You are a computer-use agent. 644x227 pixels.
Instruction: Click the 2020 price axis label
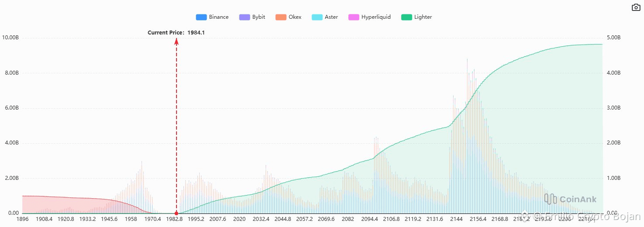239,219
